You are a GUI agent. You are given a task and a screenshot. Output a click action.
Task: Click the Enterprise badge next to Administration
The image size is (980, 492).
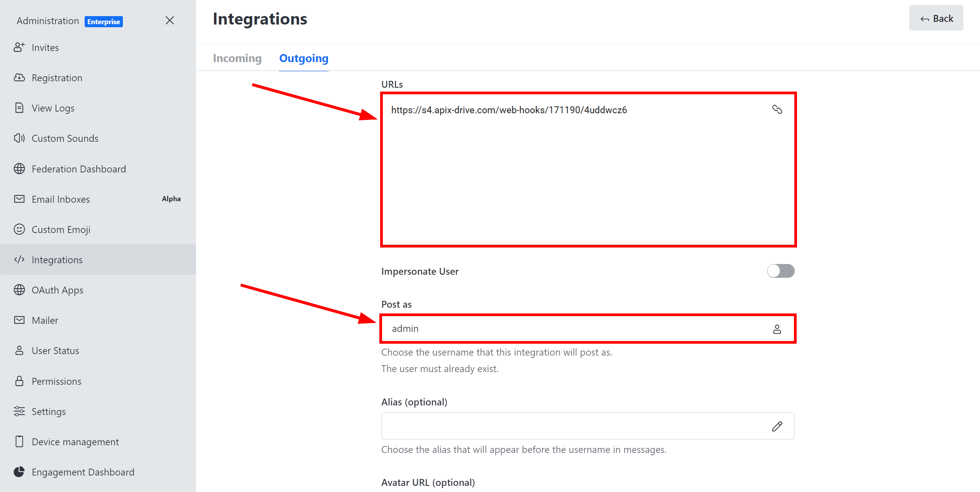click(x=104, y=21)
